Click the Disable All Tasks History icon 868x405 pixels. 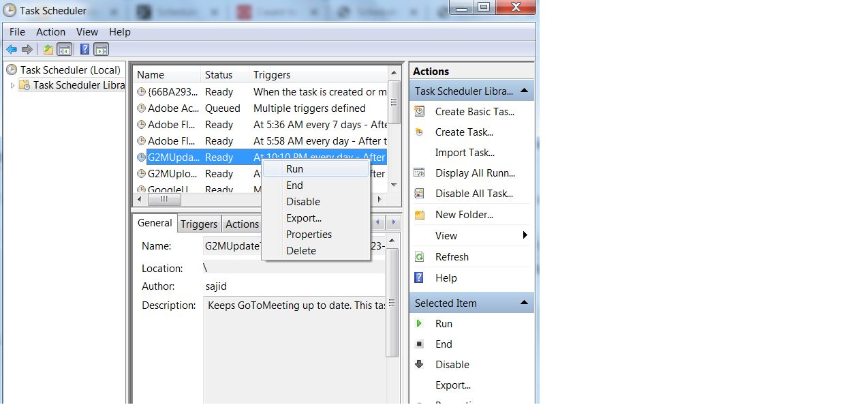click(420, 194)
